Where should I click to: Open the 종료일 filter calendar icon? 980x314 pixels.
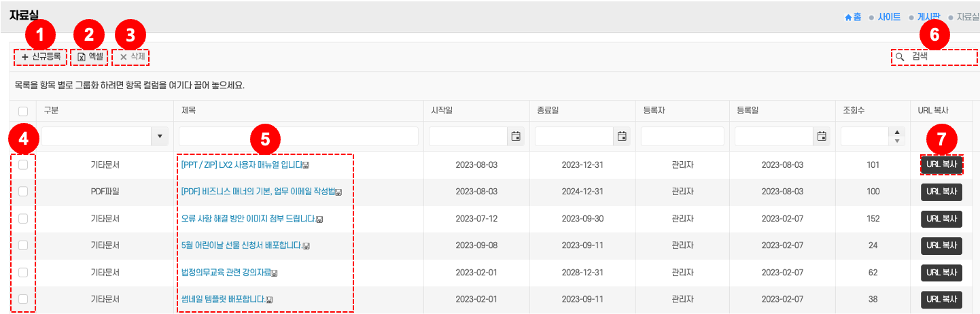(x=621, y=137)
